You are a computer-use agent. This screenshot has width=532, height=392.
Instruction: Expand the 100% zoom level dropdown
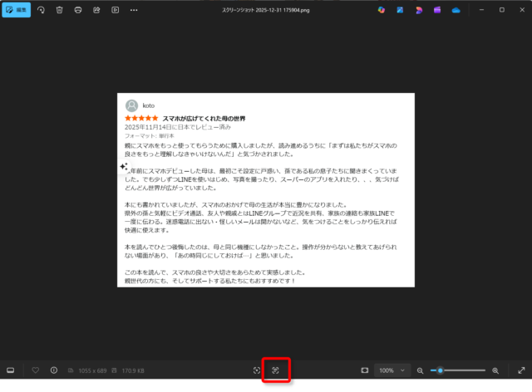(x=392, y=370)
